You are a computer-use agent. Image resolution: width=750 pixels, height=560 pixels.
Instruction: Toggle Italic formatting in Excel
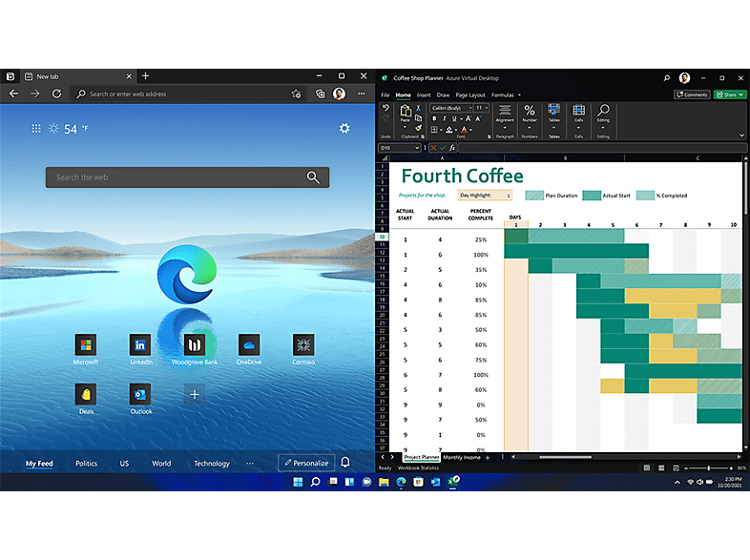click(x=444, y=118)
